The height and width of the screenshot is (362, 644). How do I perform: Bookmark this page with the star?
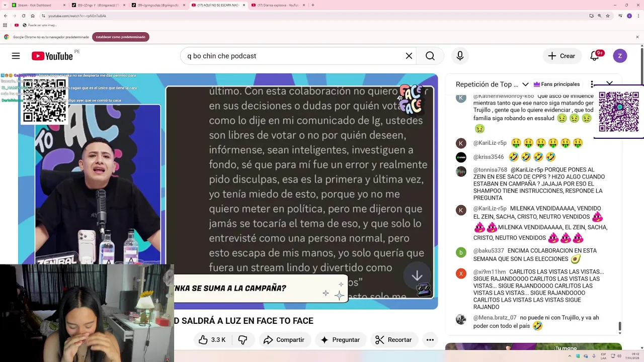pos(608,16)
